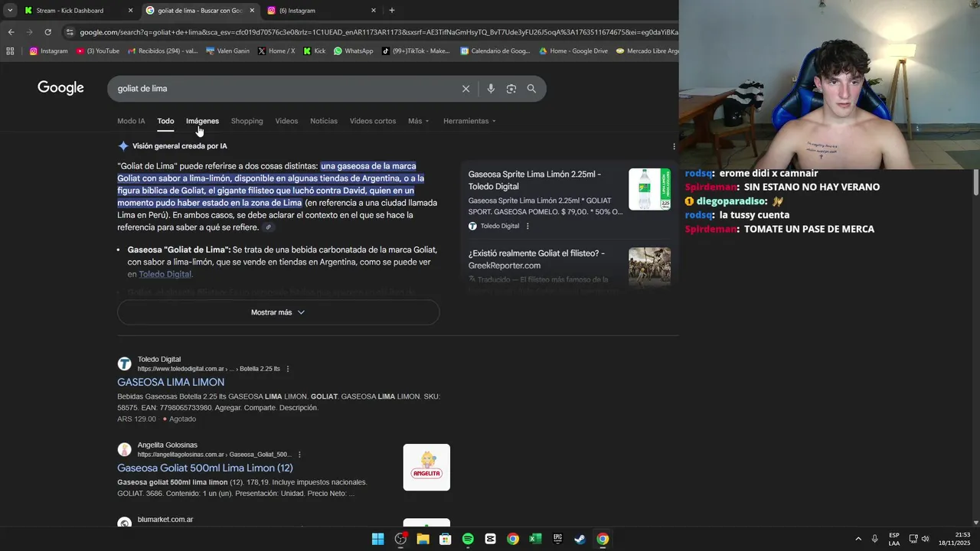Screen dimensions: 980x551
Task: Open File Explorer from taskbar
Action: pyautogui.click(x=423, y=539)
